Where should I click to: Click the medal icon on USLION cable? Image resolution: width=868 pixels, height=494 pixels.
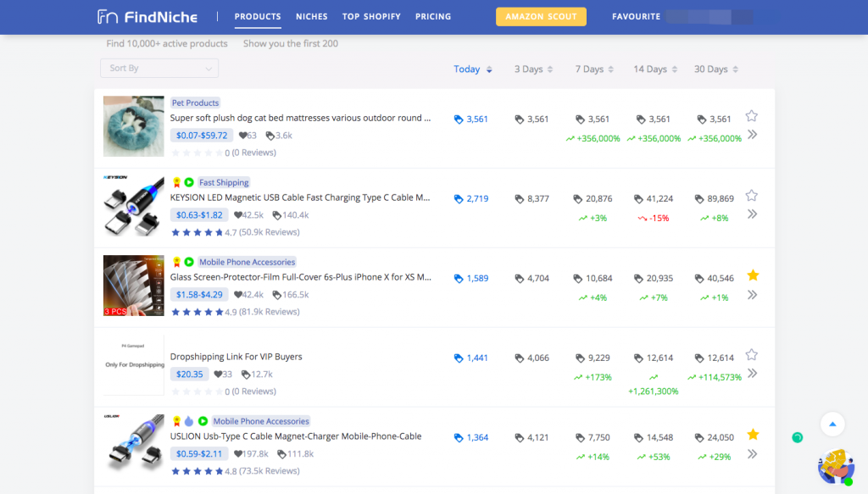click(x=176, y=421)
